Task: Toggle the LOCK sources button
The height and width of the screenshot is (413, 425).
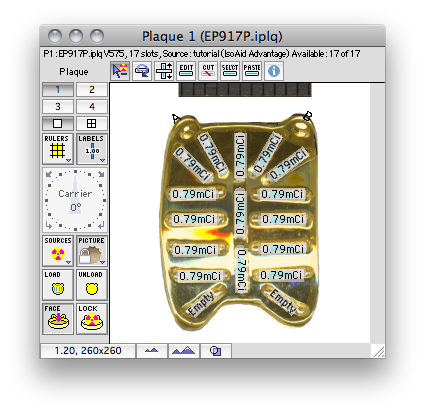Action: (x=92, y=319)
